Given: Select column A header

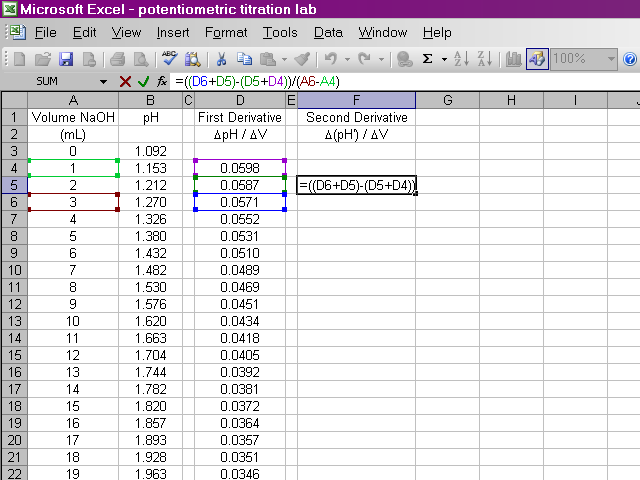Looking at the screenshot, I should click(73, 100).
